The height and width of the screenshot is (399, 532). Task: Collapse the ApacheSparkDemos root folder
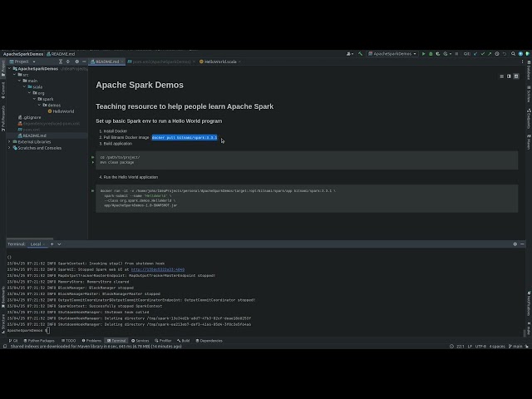coord(10,68)
